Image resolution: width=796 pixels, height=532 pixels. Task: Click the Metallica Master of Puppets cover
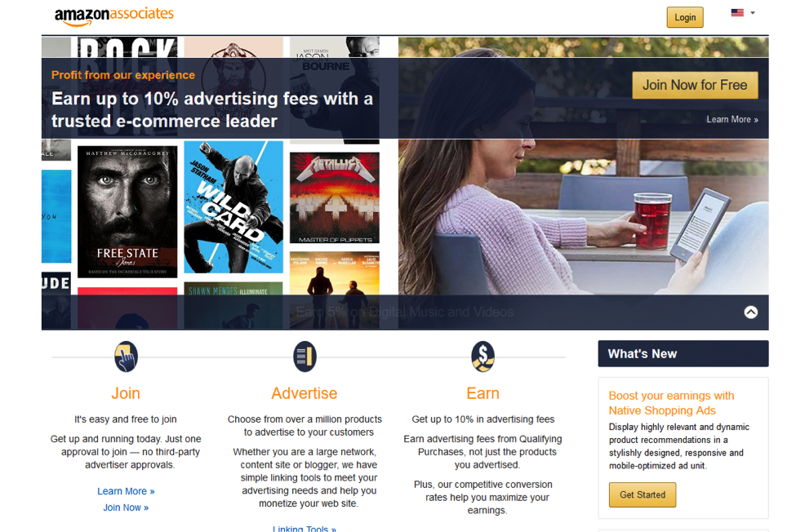coord(335,197)
